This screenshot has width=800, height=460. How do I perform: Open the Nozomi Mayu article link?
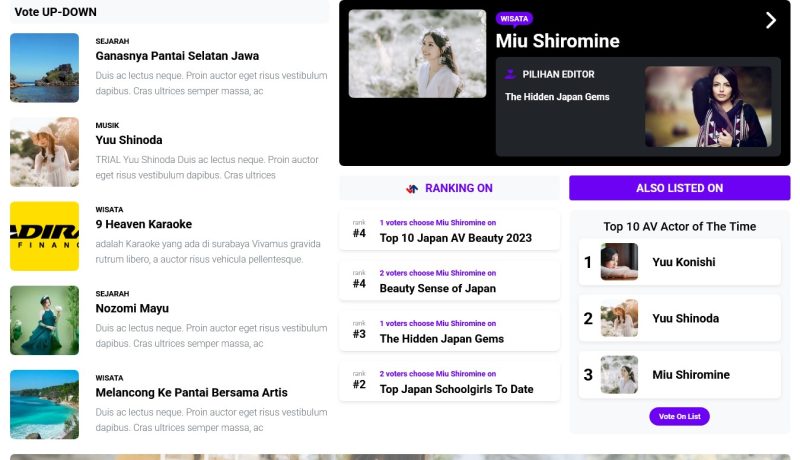point(132,308)
